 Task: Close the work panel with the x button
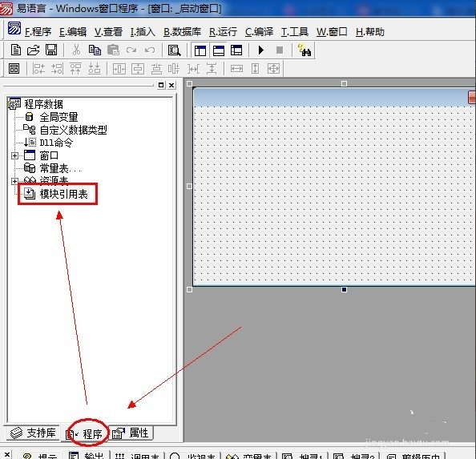click(x=171, y=85)
